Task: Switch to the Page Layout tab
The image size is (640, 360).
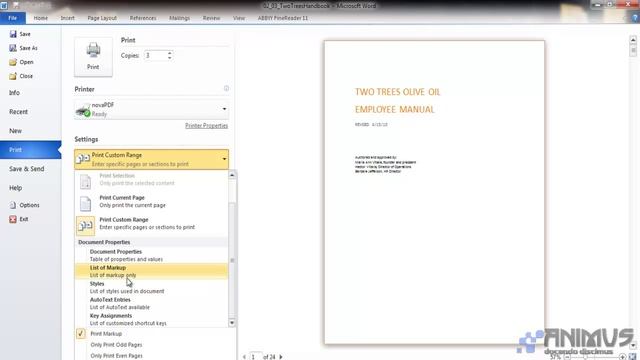Action: [102, 18]
